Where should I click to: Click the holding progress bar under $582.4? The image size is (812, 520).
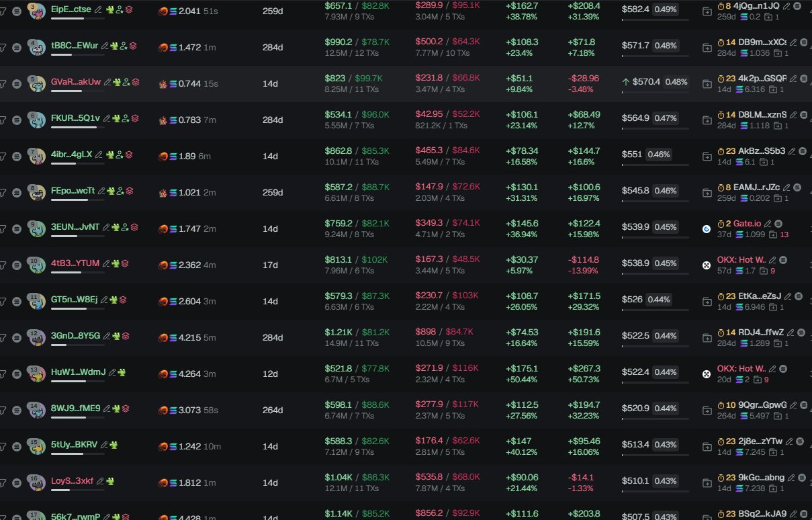pos(655,20)
